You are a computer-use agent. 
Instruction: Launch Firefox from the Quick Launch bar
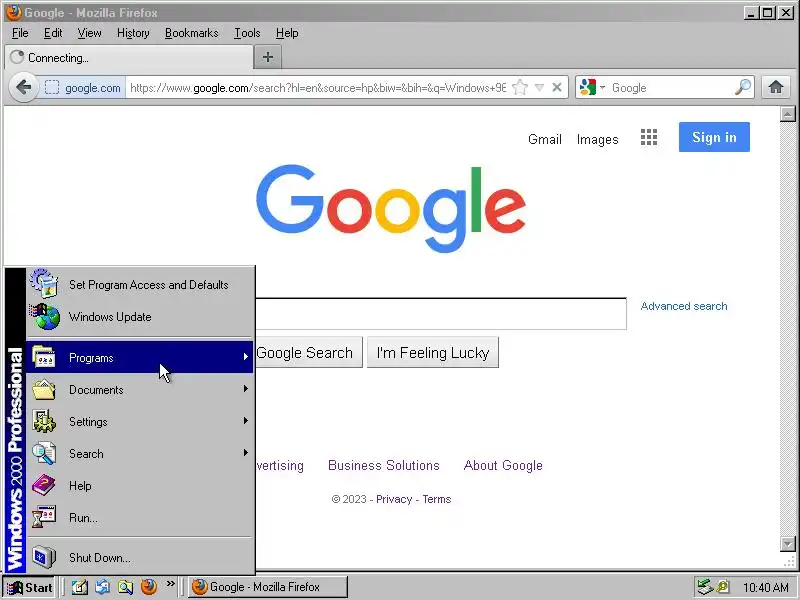pos(149,587)
